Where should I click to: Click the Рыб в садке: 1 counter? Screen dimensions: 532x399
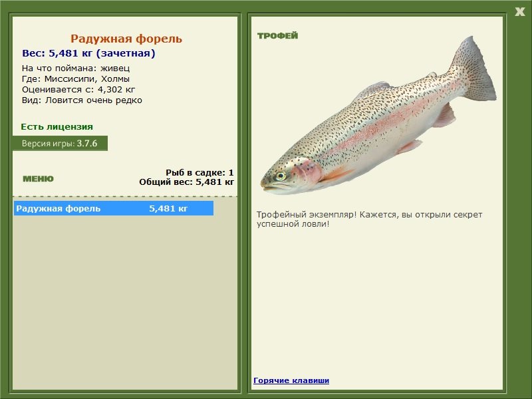coord(199,173)
